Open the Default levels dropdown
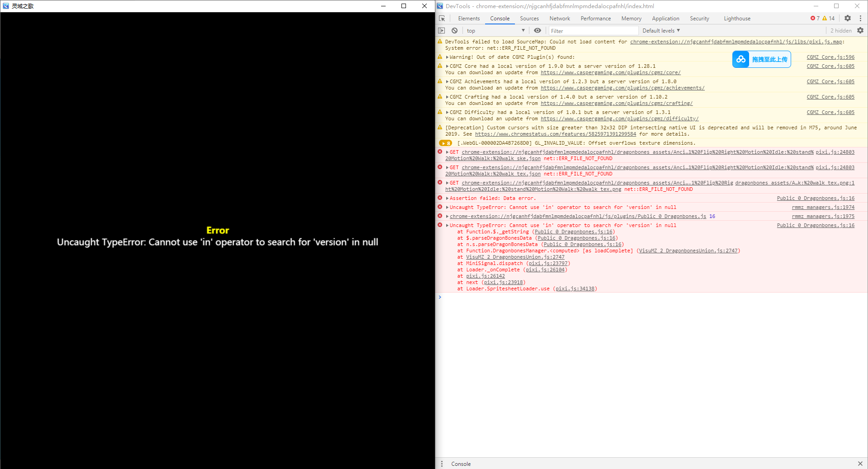868x469 pixels. [x=661, y=31]
